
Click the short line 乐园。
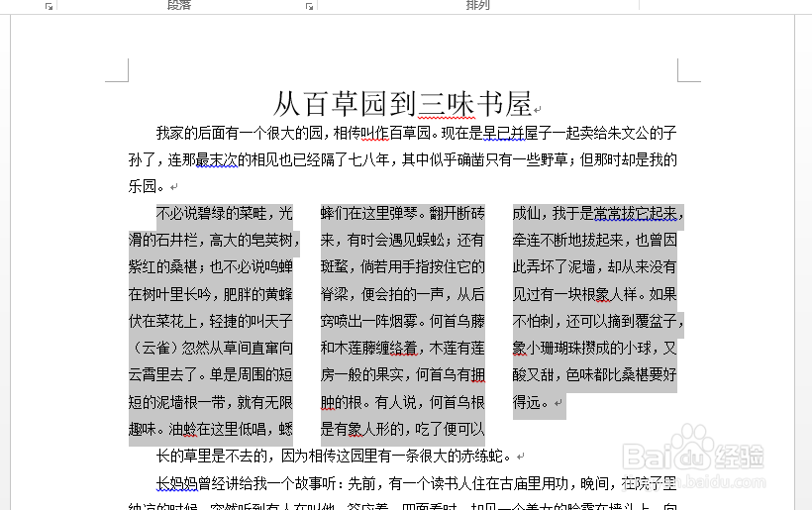click(148, 186)
